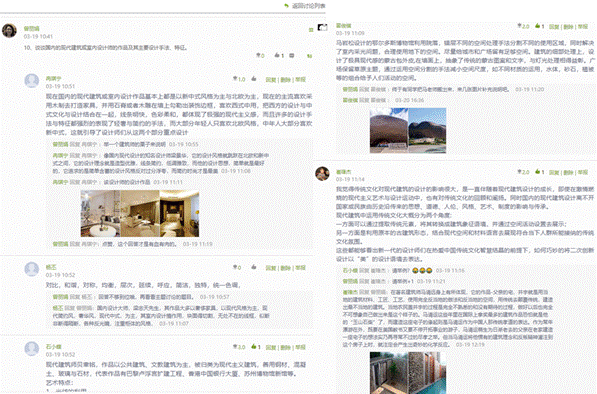Click 删除 on the 03-19 10:51 post

(286, 80)
